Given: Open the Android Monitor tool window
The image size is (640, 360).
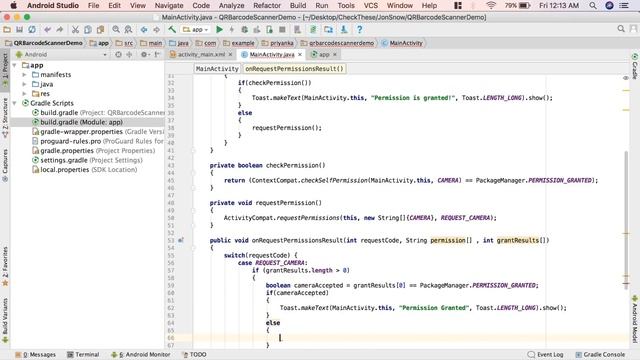Looking at the screenshot, I should [141, 354].
